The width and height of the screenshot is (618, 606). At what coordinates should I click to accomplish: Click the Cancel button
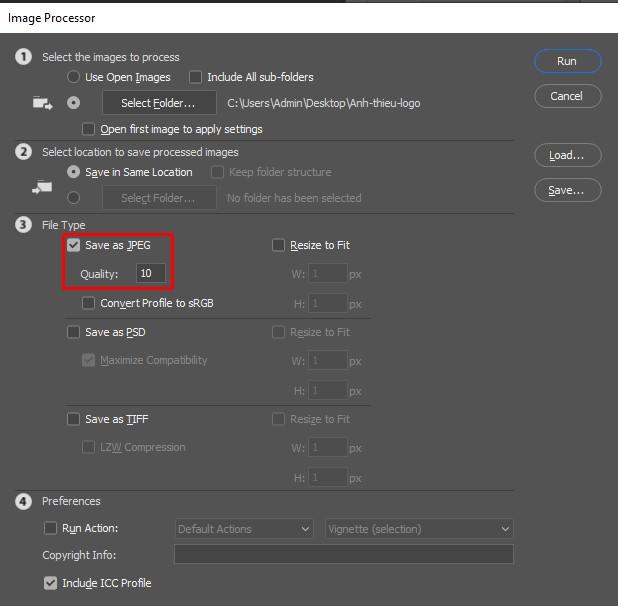[x=566, y=96]
